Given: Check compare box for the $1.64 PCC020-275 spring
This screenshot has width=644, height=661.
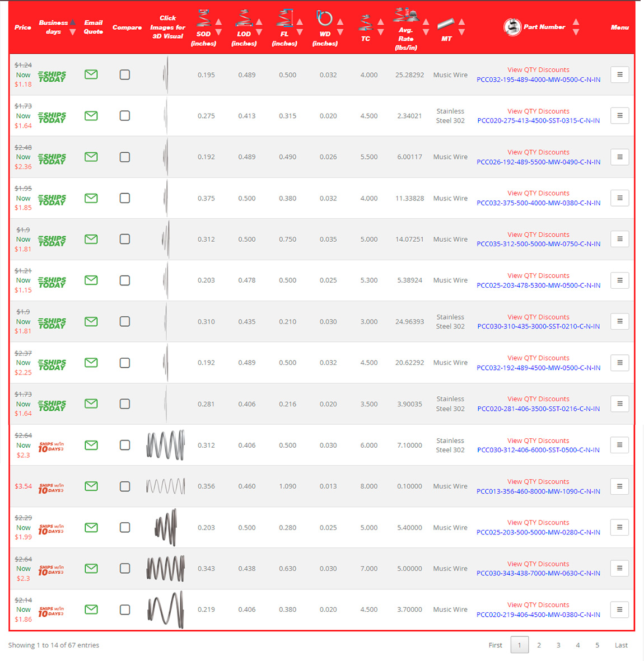Looking at the screenshot, I should 125,116.
